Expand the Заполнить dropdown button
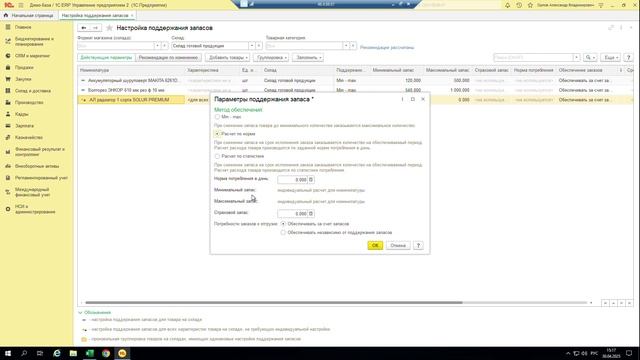Image resolution: width=640 pixels, height=360 pixels. [x=308, y=58]
